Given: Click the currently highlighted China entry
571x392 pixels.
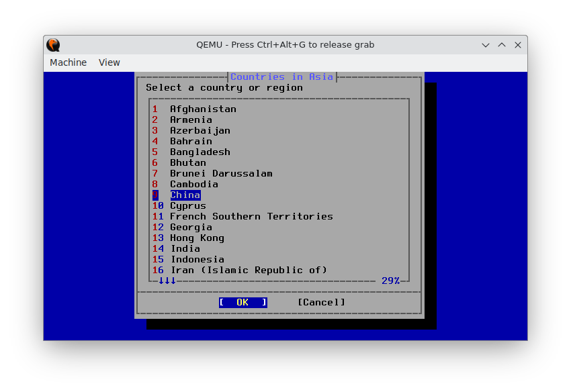Looking at the screenshot, I should (185, 195).
